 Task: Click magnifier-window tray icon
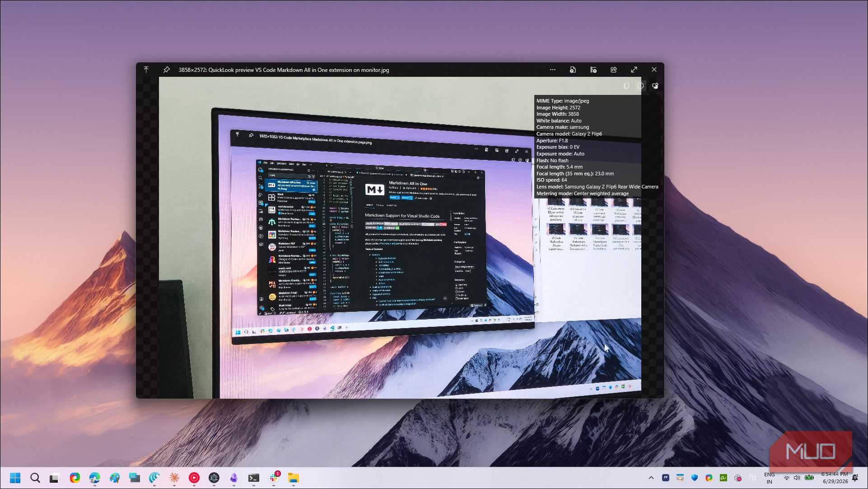(680, 478)
